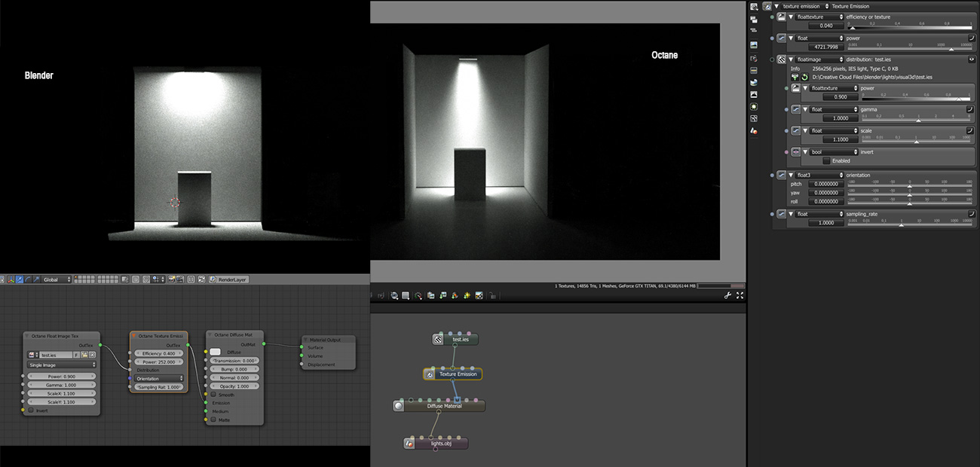Click the lights.obj node mesh icon
This screenshot has width=980, height=467.
click(x=409, y=443)
